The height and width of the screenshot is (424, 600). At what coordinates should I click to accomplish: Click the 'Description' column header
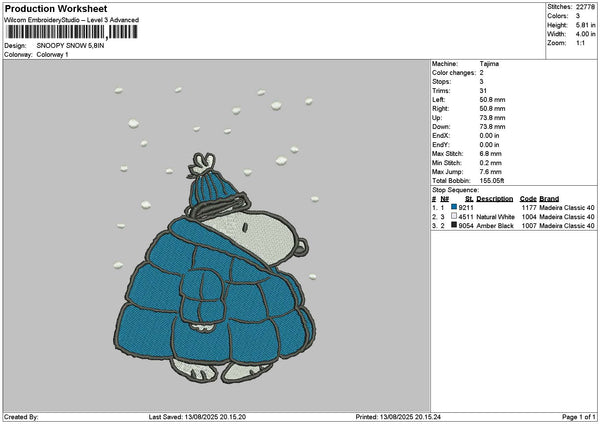pos(494,199)
